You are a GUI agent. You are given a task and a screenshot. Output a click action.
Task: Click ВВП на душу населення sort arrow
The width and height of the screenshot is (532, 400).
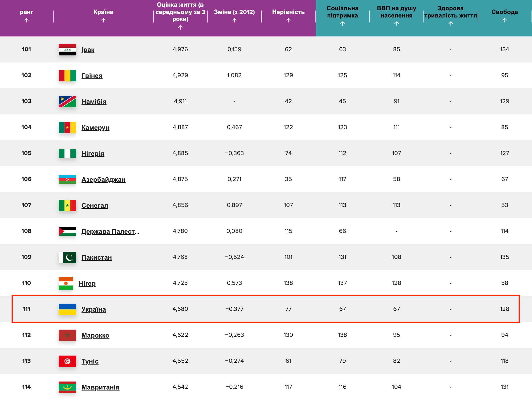tap(397, 24)
